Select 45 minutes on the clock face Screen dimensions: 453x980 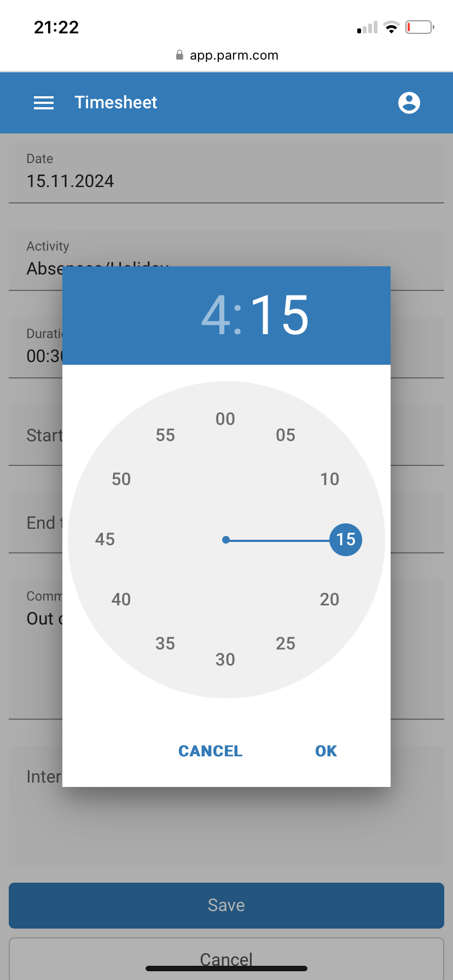pos(105,540)
